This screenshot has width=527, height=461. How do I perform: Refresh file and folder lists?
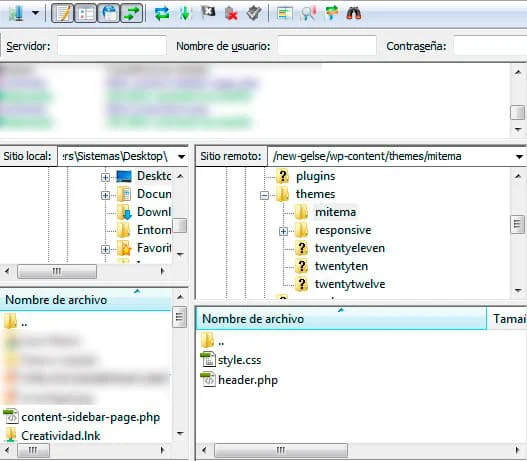click(162, 13)
